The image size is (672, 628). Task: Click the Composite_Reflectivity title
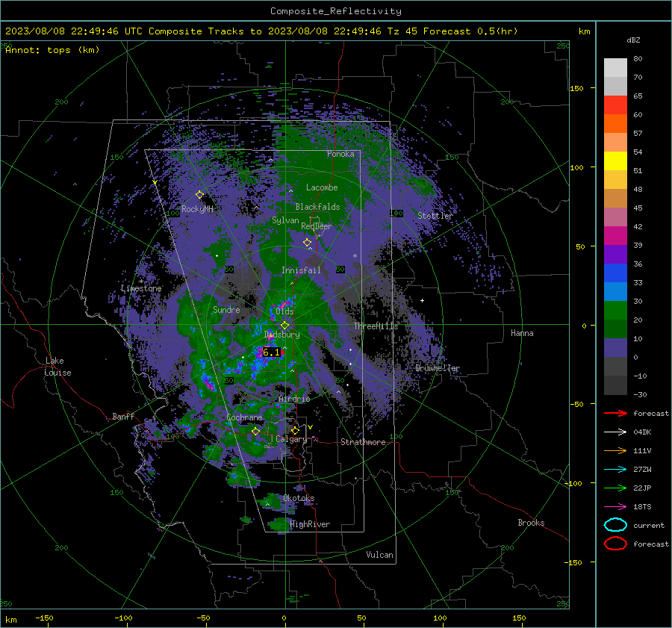click(x=336, y=11)
